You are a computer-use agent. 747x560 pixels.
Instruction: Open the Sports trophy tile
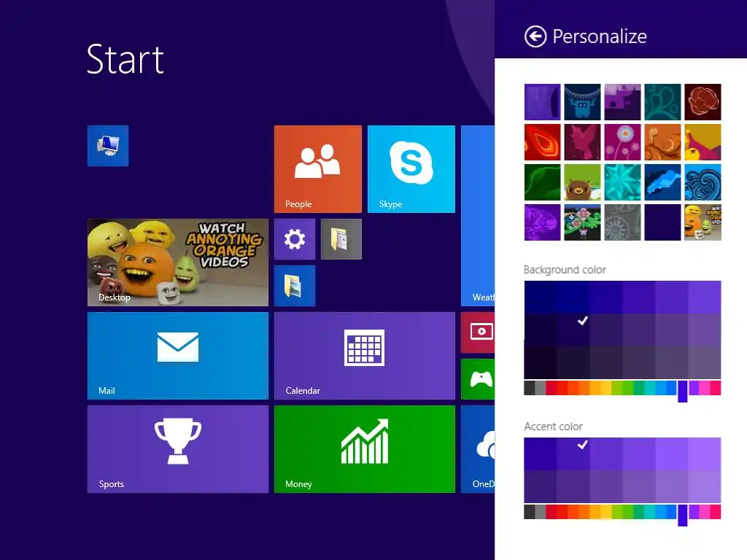tap(178, 449)
